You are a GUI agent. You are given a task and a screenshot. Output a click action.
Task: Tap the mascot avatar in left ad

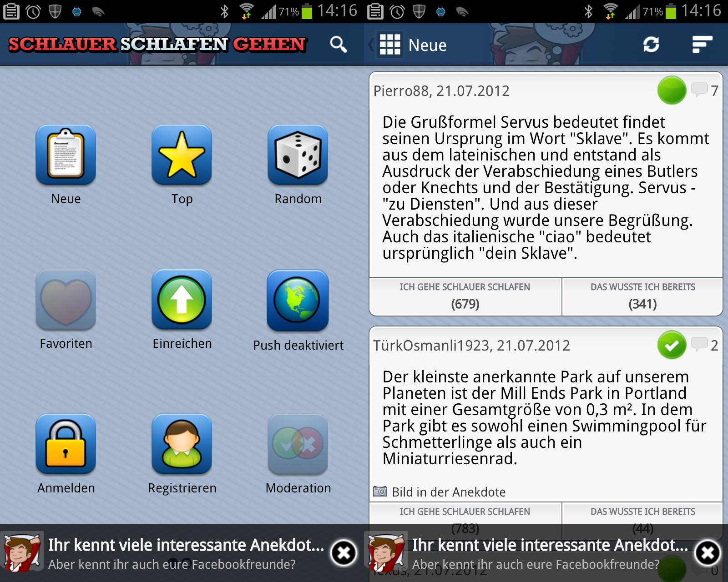tap(22, 553)
